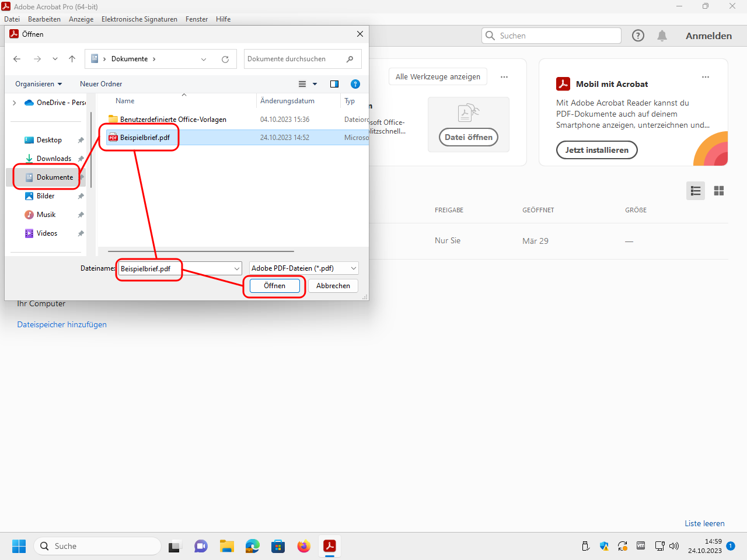Open Firefox from the taskbar
747x560 pixels.
pyautogui.click(x=303, y=546)
